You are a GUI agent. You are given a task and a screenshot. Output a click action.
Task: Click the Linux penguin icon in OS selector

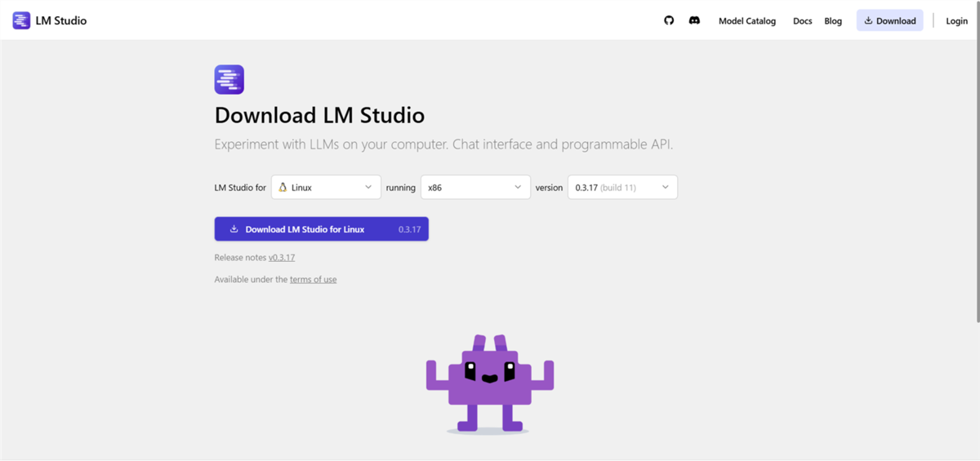click(283, 188)
